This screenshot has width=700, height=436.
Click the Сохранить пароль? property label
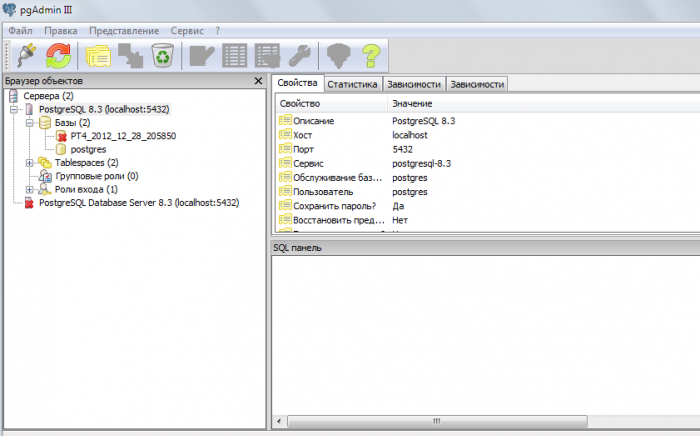334,206
